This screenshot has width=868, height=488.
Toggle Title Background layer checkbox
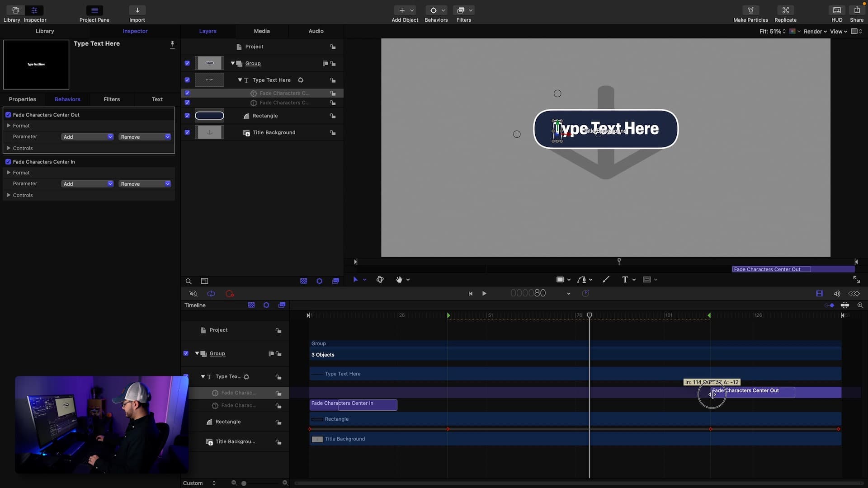coord(187,132)
